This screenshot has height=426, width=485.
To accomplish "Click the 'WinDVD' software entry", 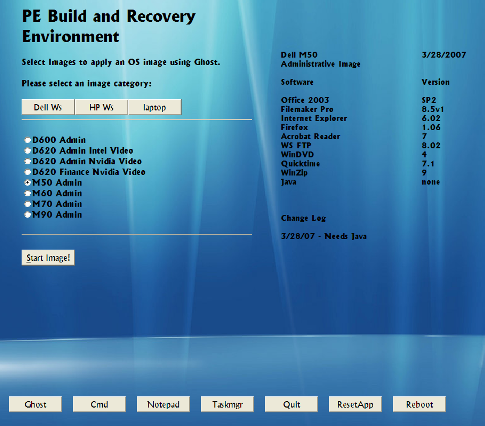I will 297,154.
